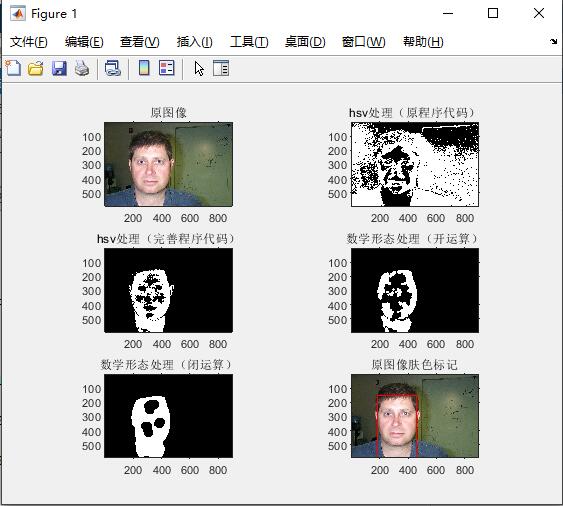Viewport: 563px width, 506px height.
Task: Toggle the Edit Plot arrow cursor tool
Action: (199, 68)
